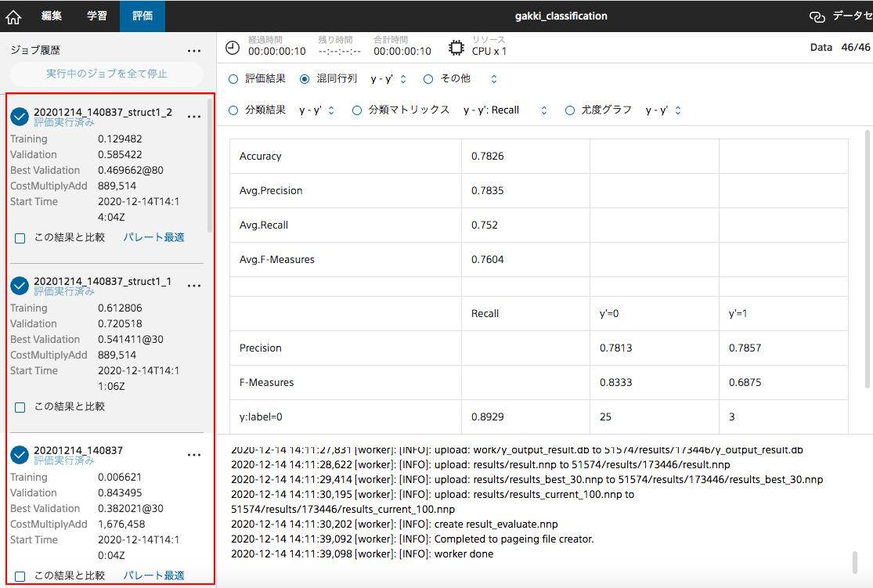The image size is (873, 588).
Task: Open the three-dot menu for job 20201214_140837_struct1_2
Action: point(194,117)
